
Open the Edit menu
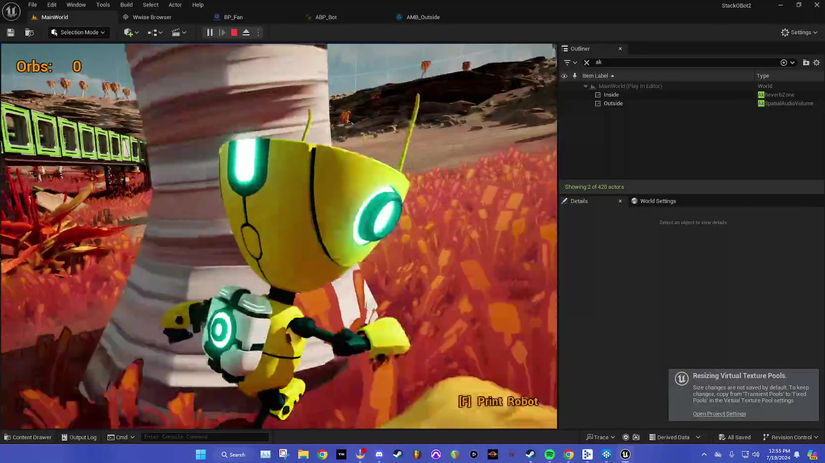click(52, 5)
